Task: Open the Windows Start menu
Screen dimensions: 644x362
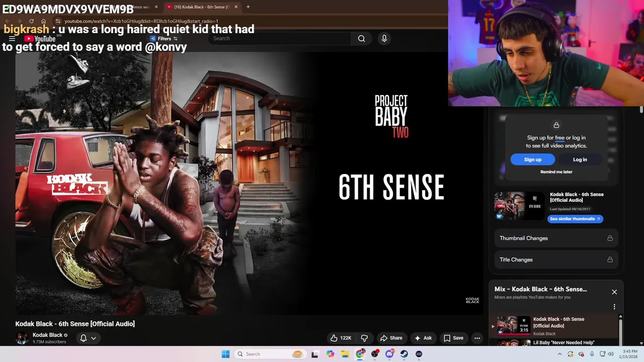Action: click(x=225, y=354)
